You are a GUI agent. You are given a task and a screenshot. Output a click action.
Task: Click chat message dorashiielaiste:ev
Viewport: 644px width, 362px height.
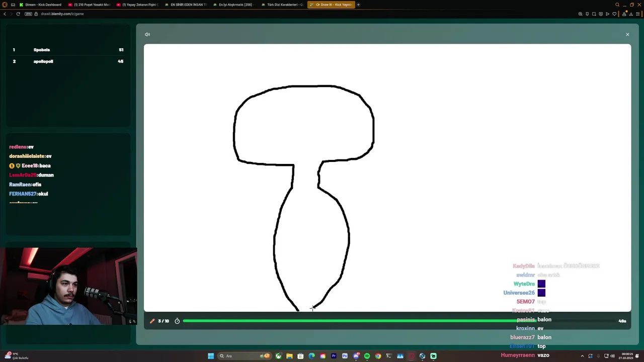(30, 156)
